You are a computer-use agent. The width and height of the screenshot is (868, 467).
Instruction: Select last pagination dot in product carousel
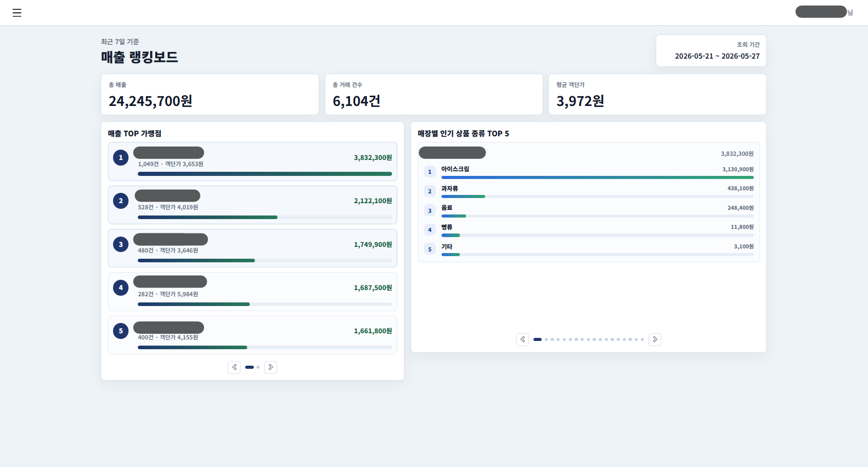(x=642, y=339)
